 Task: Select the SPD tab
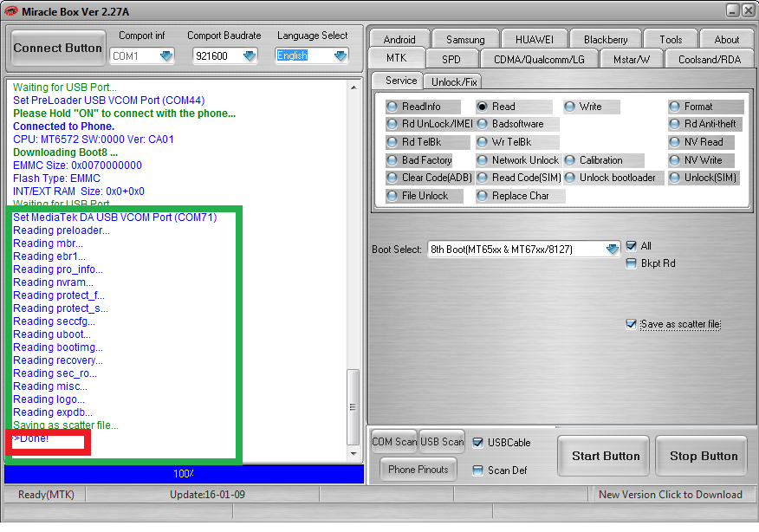coord(451,59)
